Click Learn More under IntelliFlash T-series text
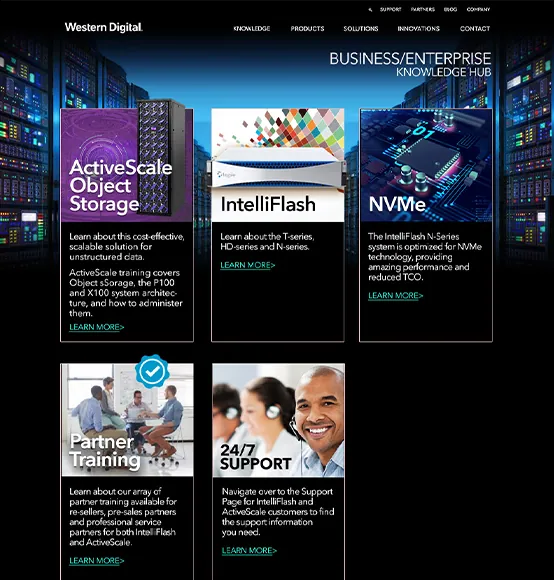Viewport: 554px width, 580px height. [x=248, y=265]
